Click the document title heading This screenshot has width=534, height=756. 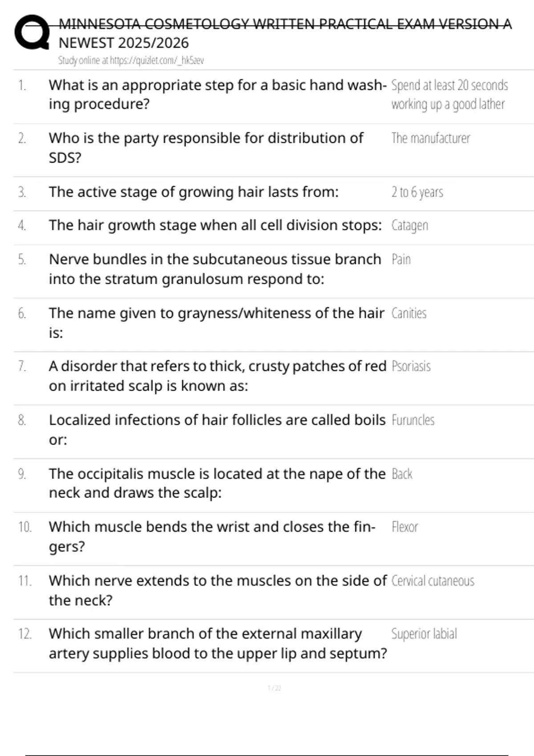pos(285,33)
